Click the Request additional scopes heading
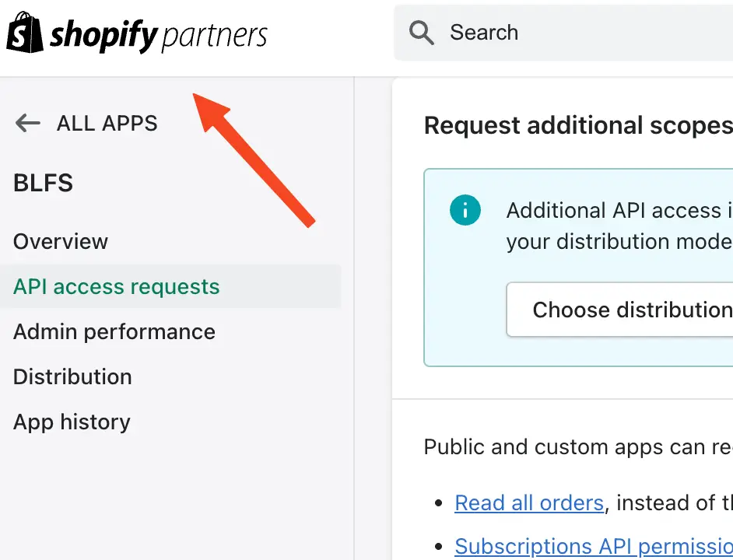 coord(576,124)
